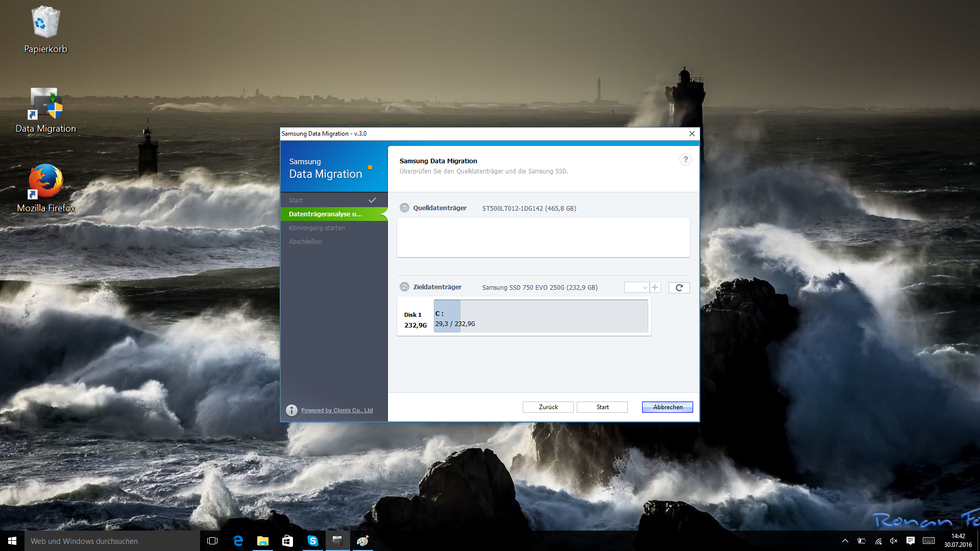Open File Explorer from taskbar
This screenshot has height=551, width=980.
click(262, 541)
